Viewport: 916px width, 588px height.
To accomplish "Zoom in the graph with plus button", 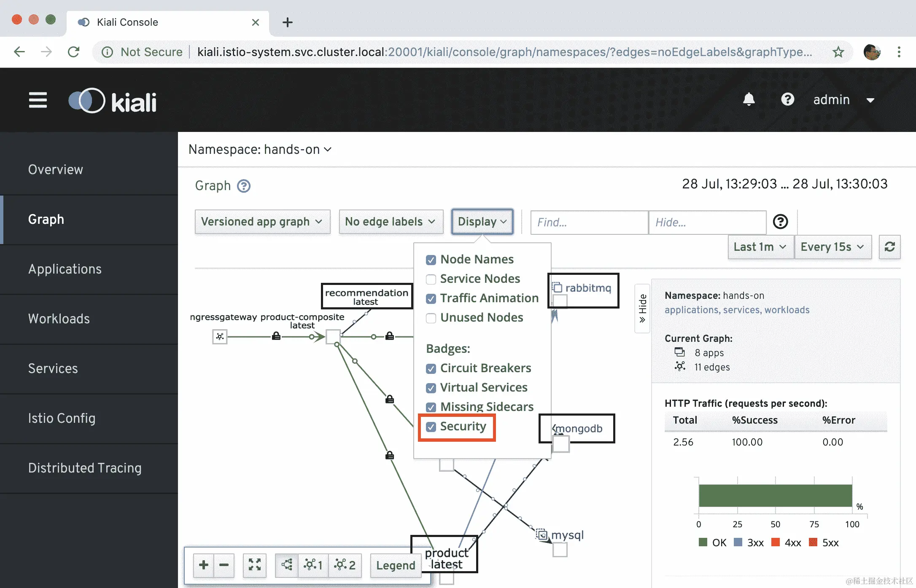I will coord(204,565).
